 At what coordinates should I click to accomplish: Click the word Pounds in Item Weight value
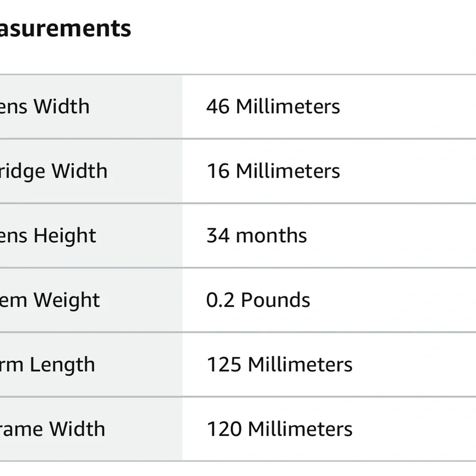click(x=276, y=300)
